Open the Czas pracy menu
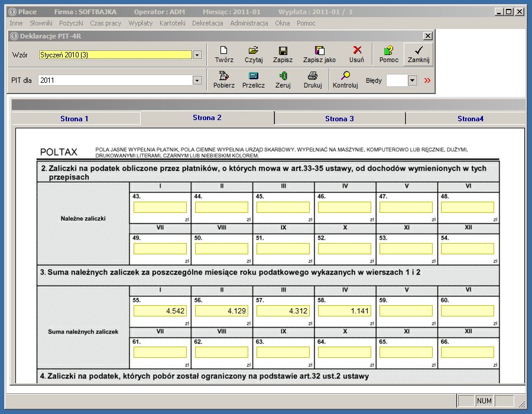Screen dimensions: 532x414 [106, 23]
